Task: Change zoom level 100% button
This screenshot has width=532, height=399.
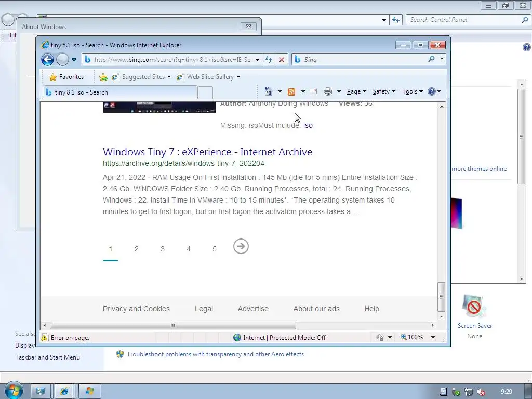Action: (x=412, y=337)
